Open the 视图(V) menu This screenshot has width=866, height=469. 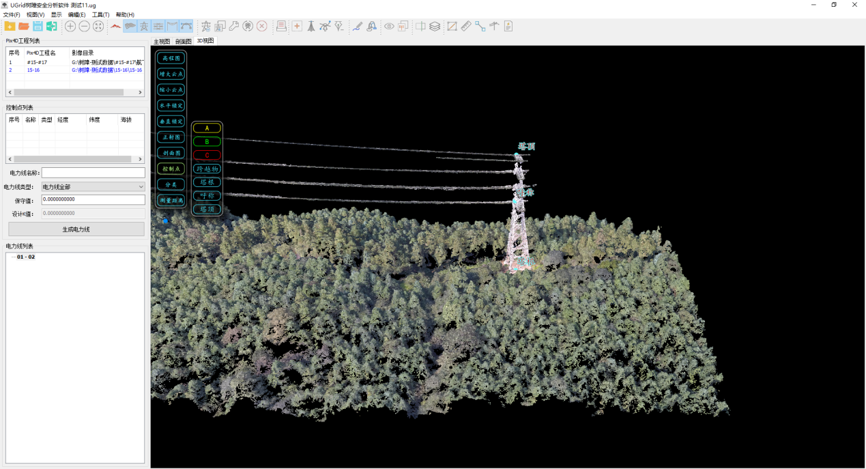35,15
